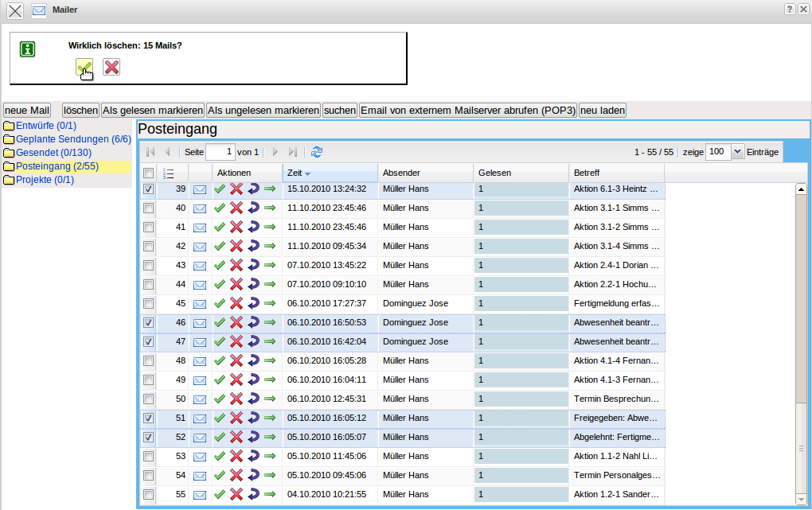Viewport: 812px width, 510px height.
Task: Open the Gesendet (0/130) folder
Action: tap(53, 153)
